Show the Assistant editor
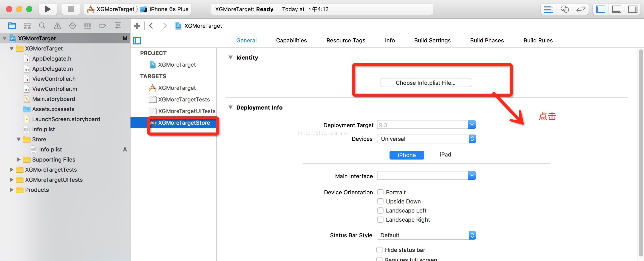This screenshot has width=644, height=261. pyautogui.click(x=565, y=9)
